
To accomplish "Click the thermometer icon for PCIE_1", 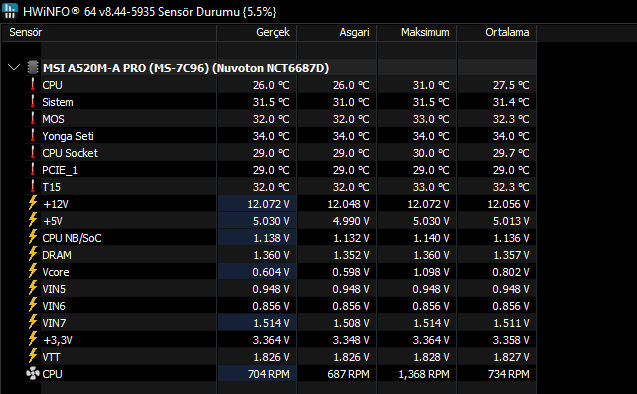I will tap(33, 169).
